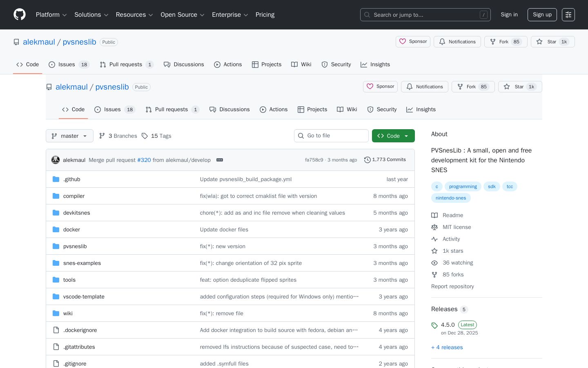Click the folder icon beside compiler
This screenshot has height=368, width=588.
56,196
